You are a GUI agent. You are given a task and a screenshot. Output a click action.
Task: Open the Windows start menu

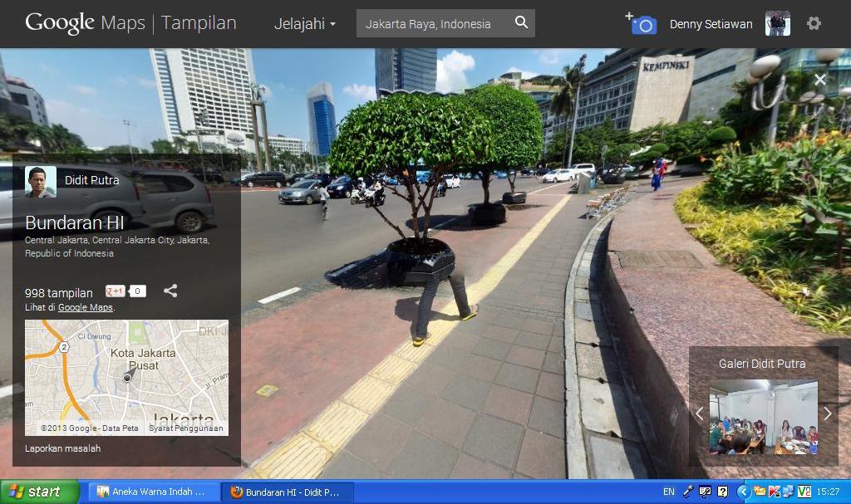click(x=39, y=492)
